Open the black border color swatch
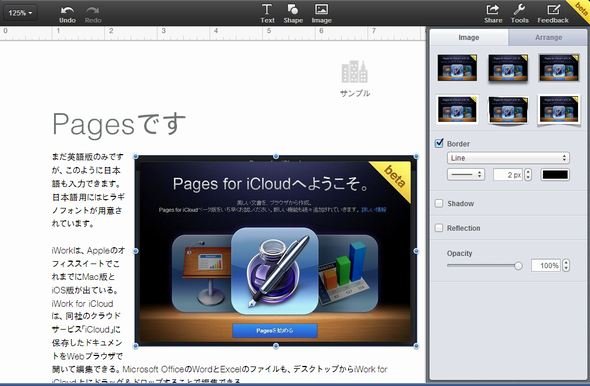This screenshot has height=386, width=590. (555, 175)
